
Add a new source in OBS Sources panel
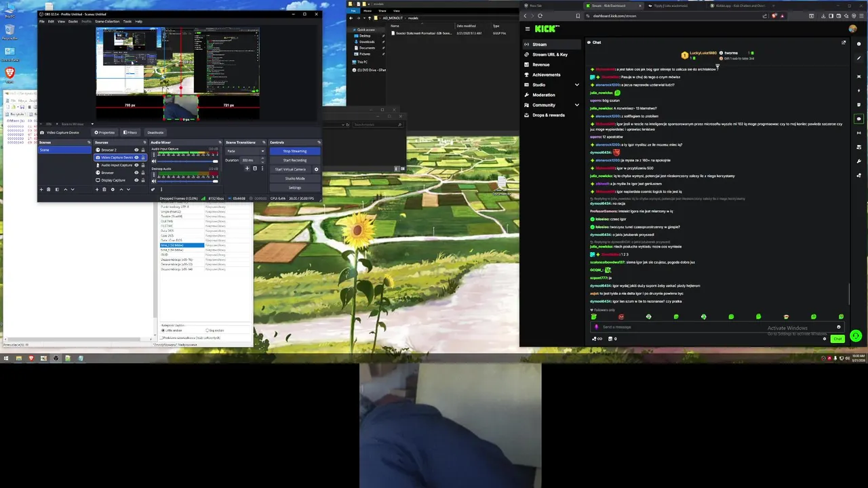pyautogui.click(x=97, y=189)
